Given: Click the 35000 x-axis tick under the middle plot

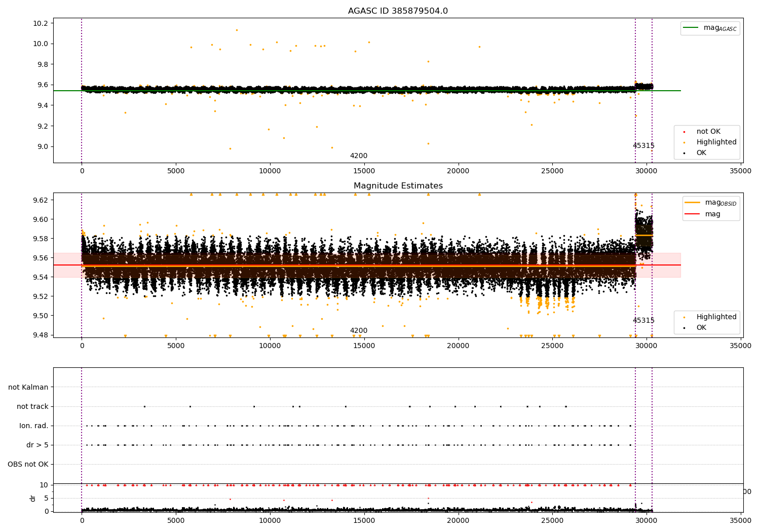Looking at the screenshot, I should point(740,346).
